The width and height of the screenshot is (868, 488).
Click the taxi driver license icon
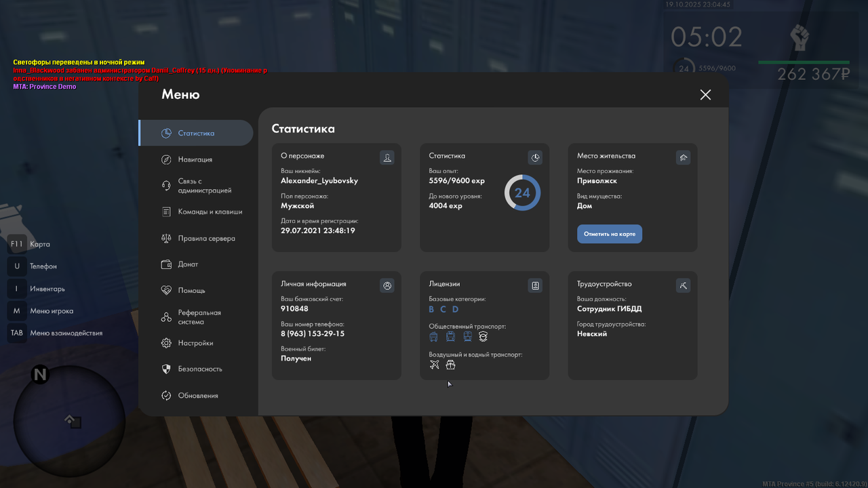coord(484,337)
